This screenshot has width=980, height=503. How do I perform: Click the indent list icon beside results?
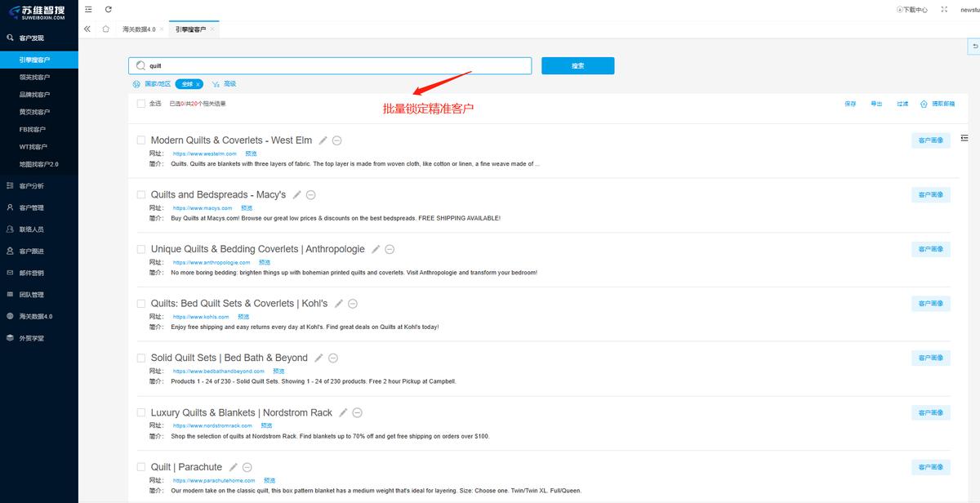(964, 137)
